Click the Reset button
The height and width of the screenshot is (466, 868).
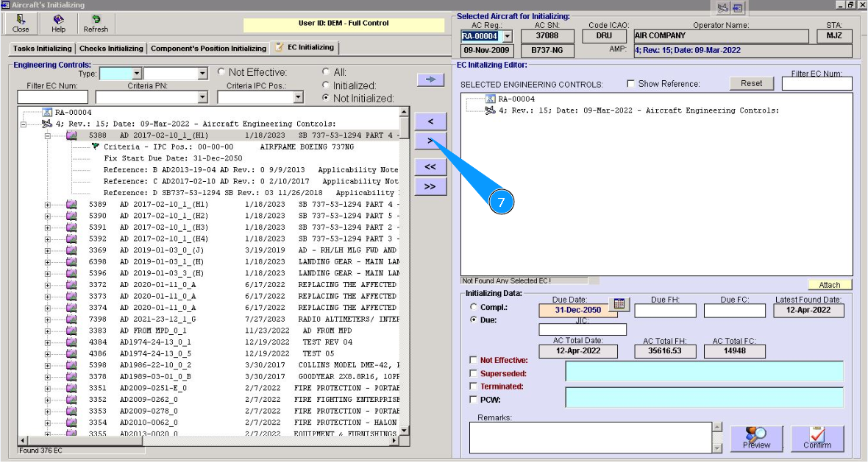pos(751,83)
